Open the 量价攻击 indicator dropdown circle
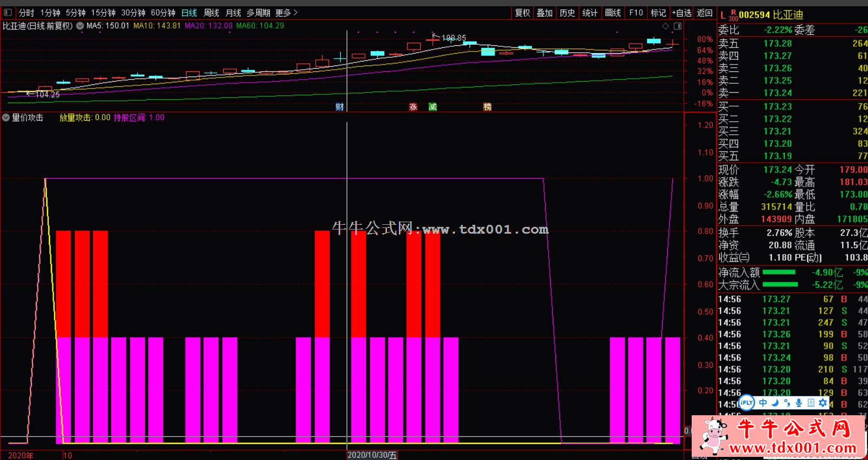This screenshot has height=460, width=868. (6, 118)
